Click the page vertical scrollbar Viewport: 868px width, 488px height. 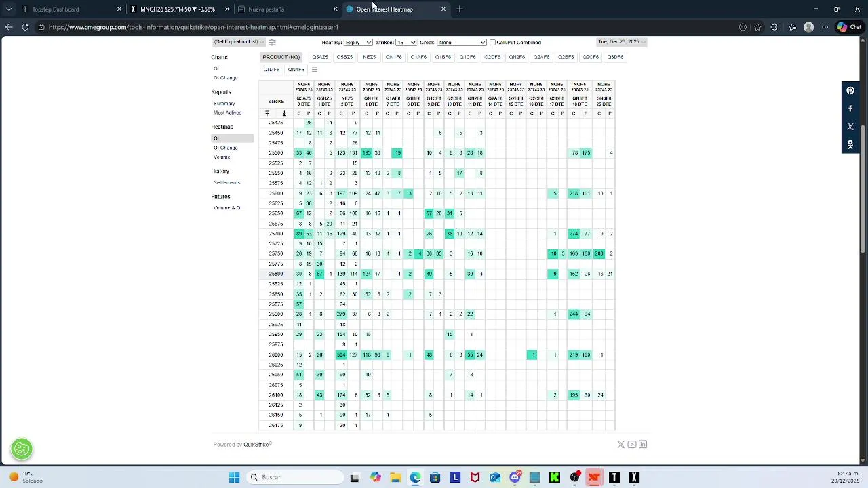863,190
